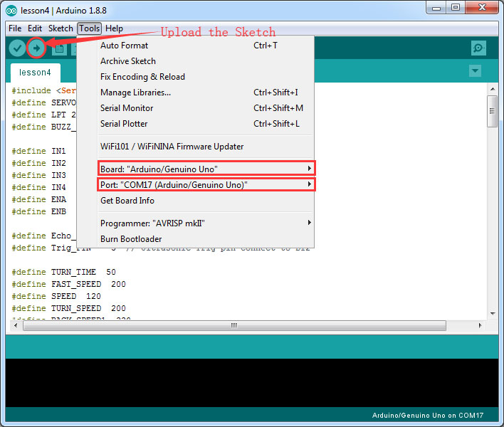Select the lesson4 tab
The width and height of the screenshot is (504, 427).
coord(35,73)
